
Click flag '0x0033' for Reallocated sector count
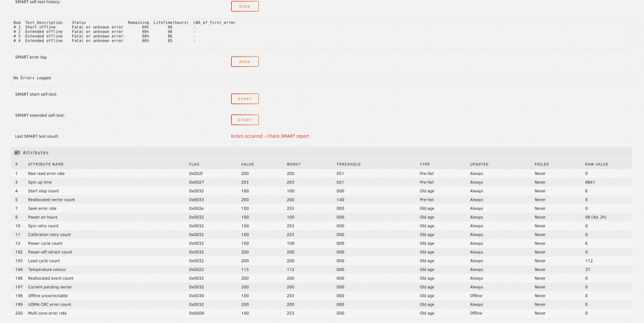(x=196, y=200)
